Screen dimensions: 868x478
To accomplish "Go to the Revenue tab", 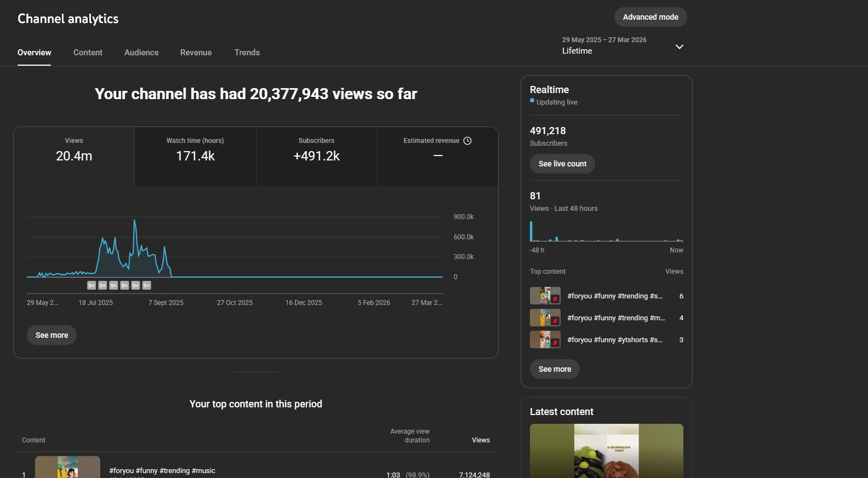I will coord(196,53).
